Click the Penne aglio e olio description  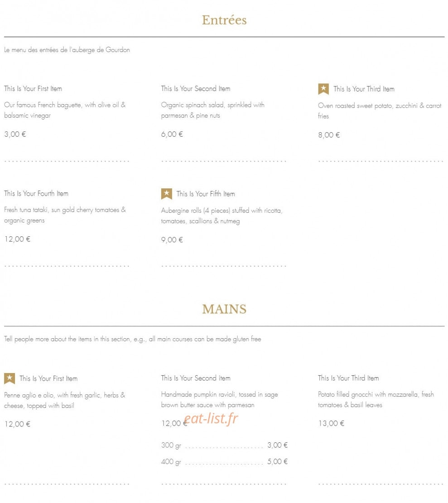[65, 400]
